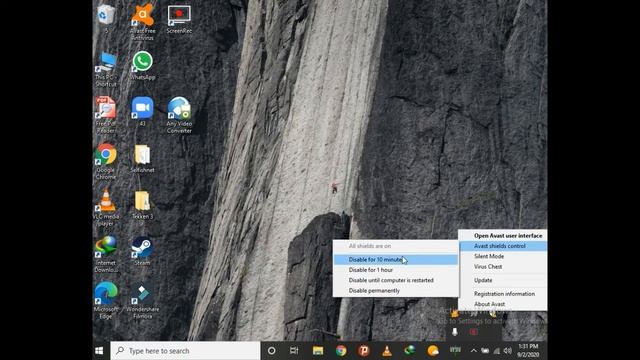
Task: Click white microphone icon in tray overflow
Action: (455, 332)
